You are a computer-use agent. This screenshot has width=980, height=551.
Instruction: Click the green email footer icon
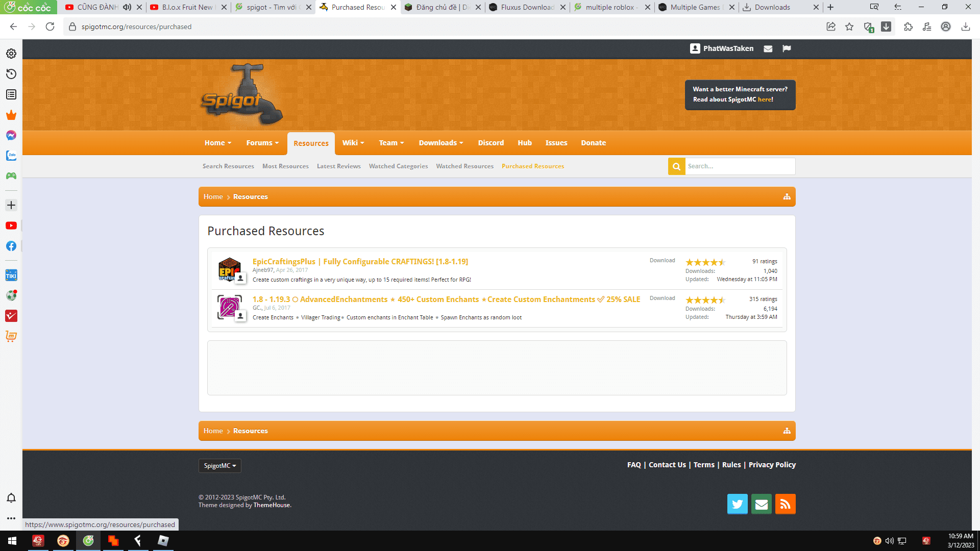pyautogui.click(x=761, y=504)
